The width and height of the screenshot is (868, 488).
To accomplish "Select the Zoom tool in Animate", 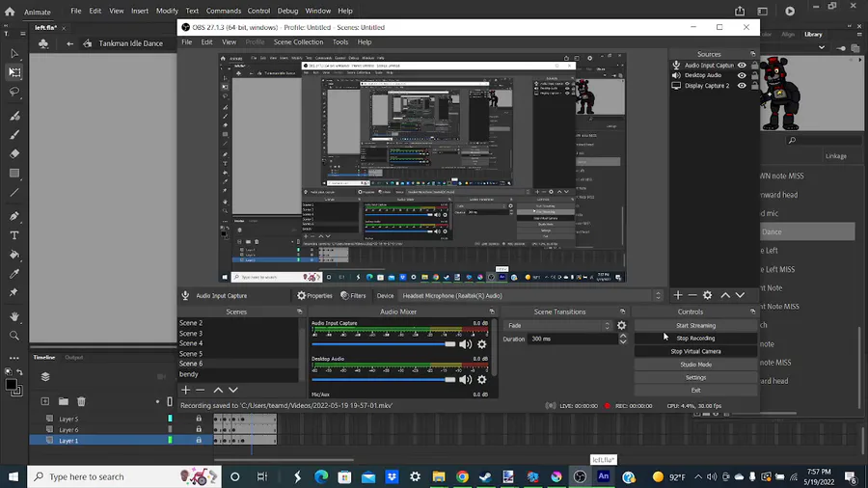I will point(14,336).
